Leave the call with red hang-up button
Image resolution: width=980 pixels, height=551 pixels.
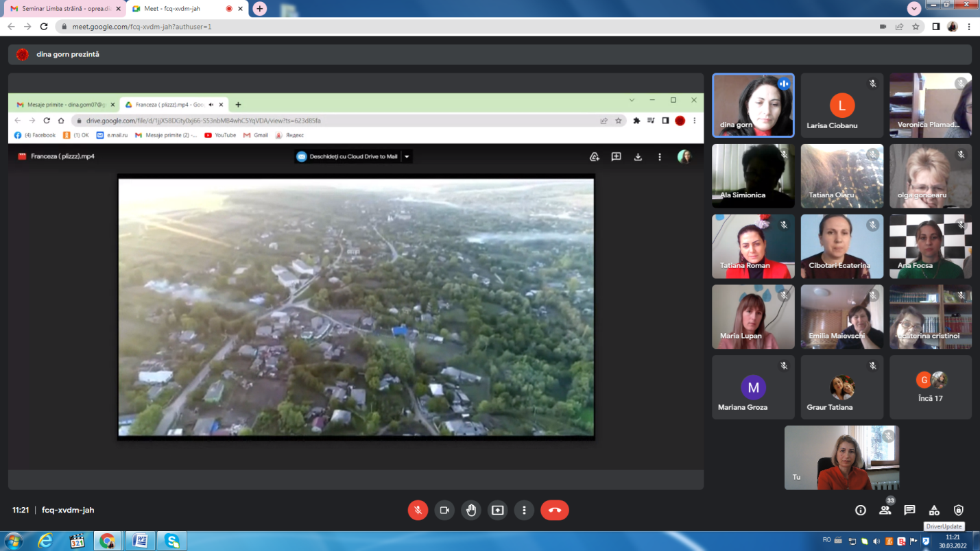554,510
